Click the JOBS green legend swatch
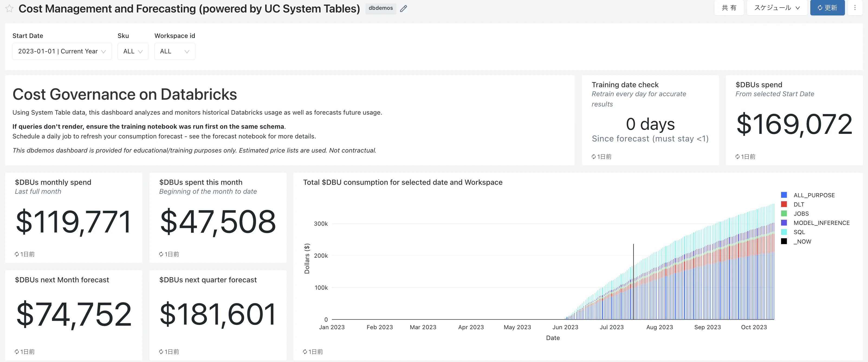The width and height of the screenshot is (868, 362). 784,213
